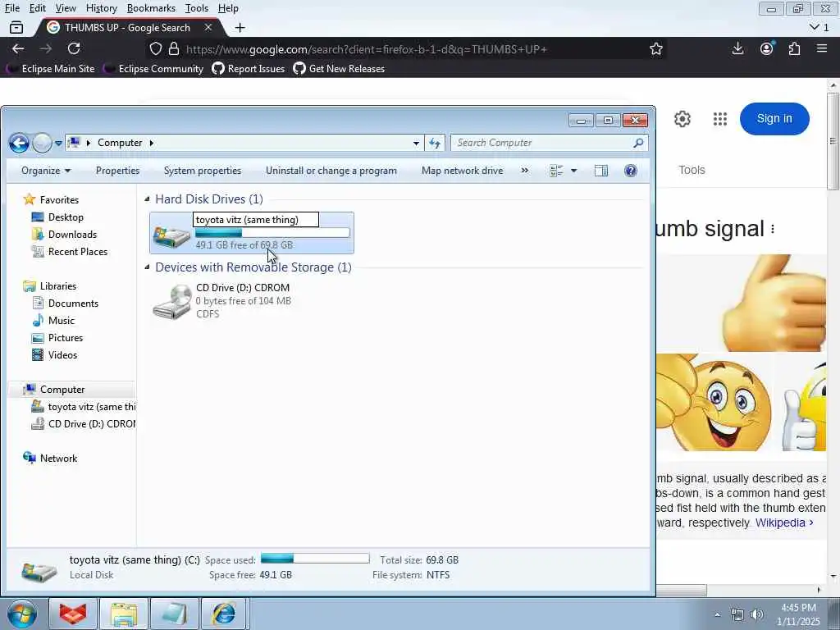
Task: Toggle the preview pane icon
Action: [x=601, y=171]
